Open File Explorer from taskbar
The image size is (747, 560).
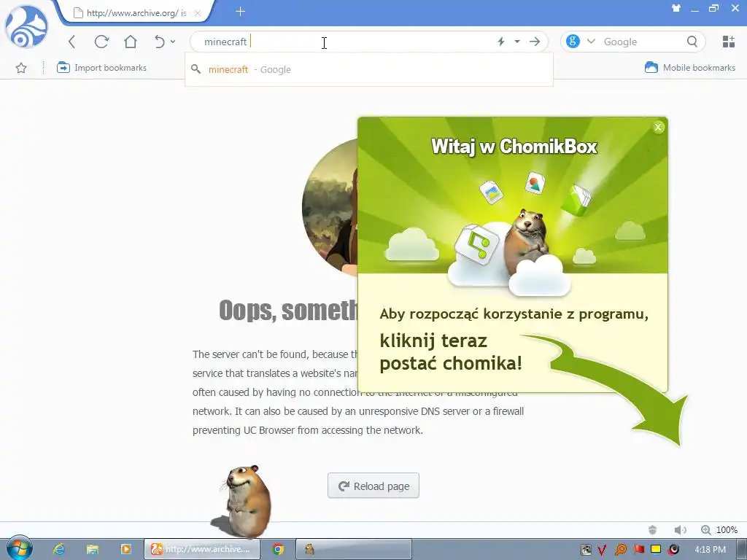pyautogui.click(x=93, y=549)
